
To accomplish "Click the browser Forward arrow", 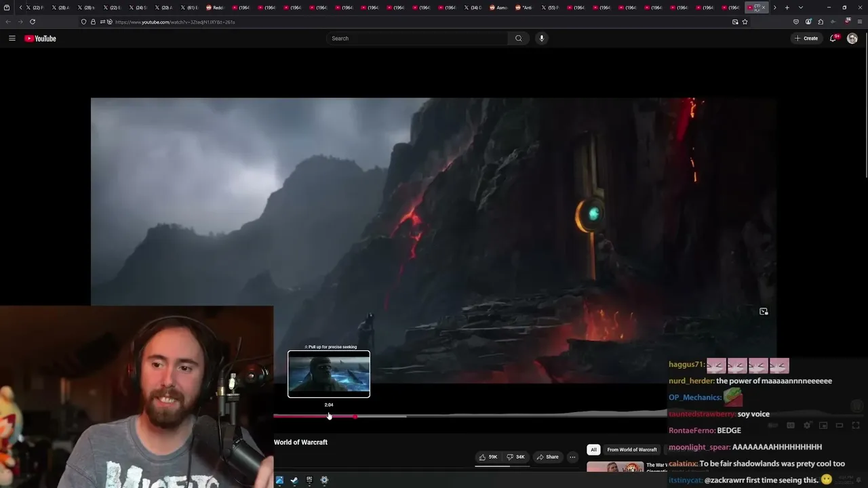I will pos(20,22).
